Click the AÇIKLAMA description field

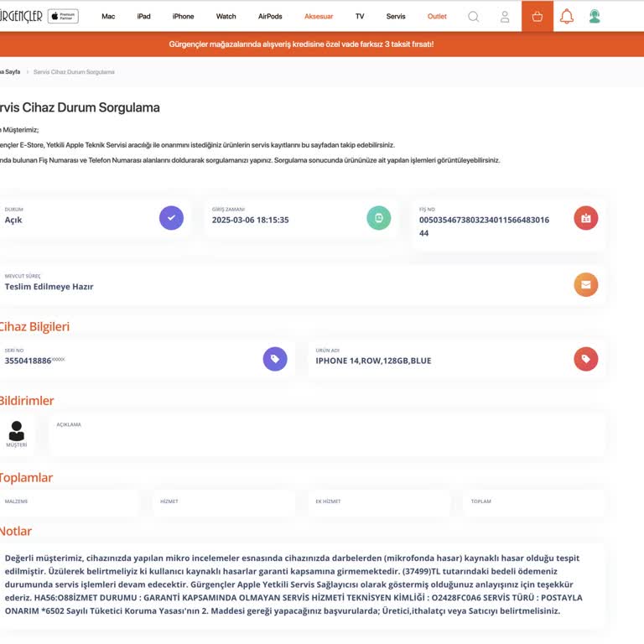click(x=327, y=435)
